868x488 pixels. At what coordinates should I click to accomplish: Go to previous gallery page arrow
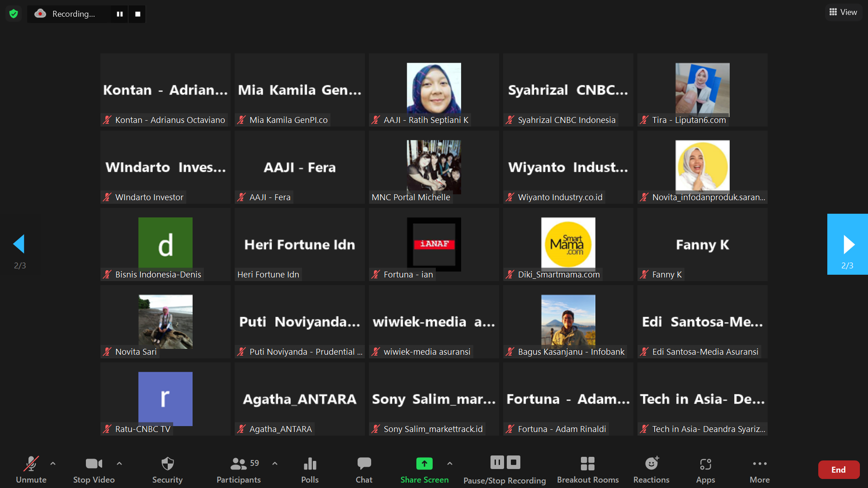19,244
